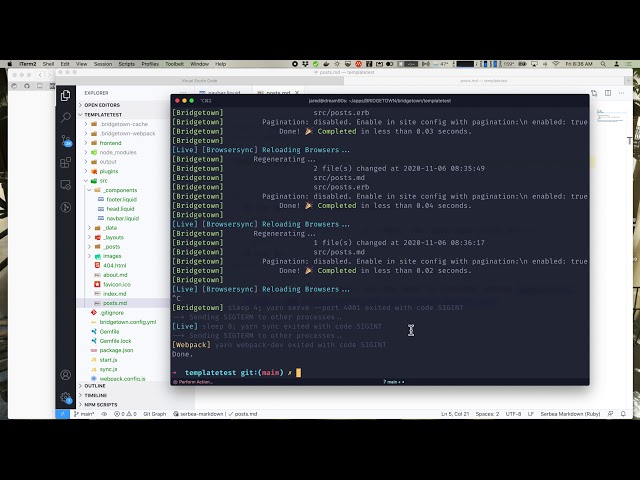Viewport: 640px width, 480px height.
Task: Expand the frontend folder
Action: coord(110,143)
